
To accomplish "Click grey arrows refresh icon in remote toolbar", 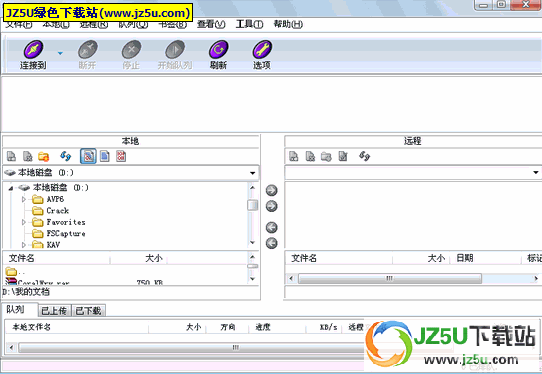I will pyautogui.click(x=364, y=156).
